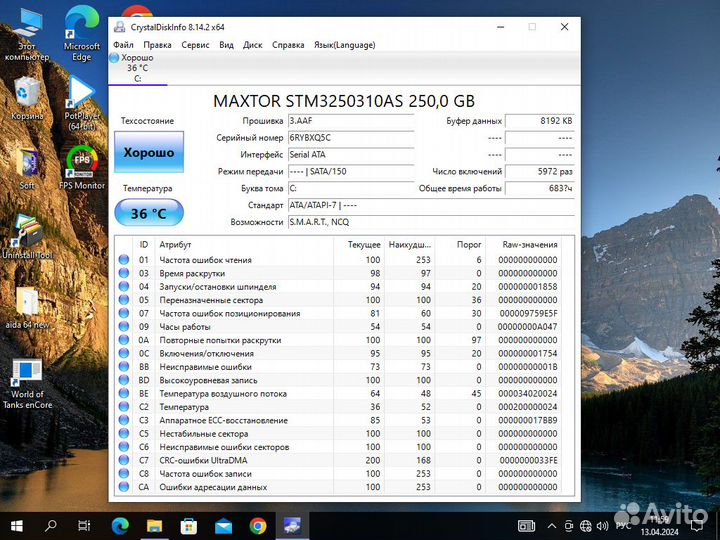This screenshot has height=540, width=720.
Task: Open the Soft desktop icon
Action: pyautogui.click(x=27, y=169)
